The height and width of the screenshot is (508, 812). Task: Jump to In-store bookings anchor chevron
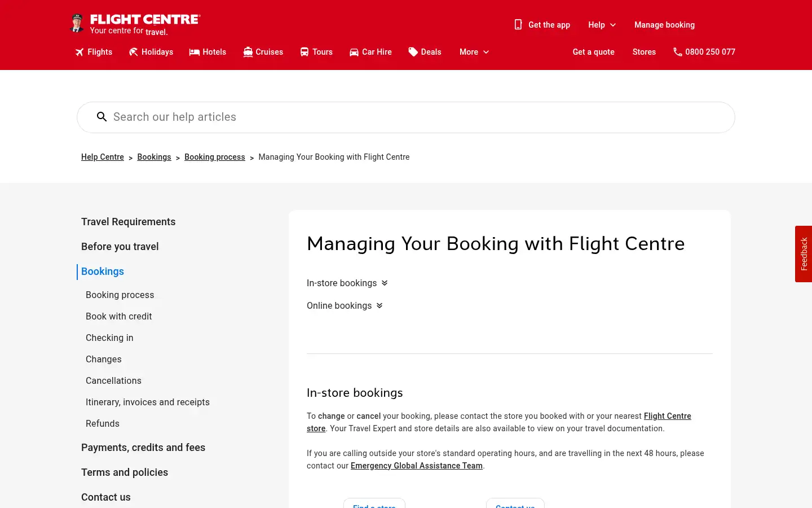[385, 283]
